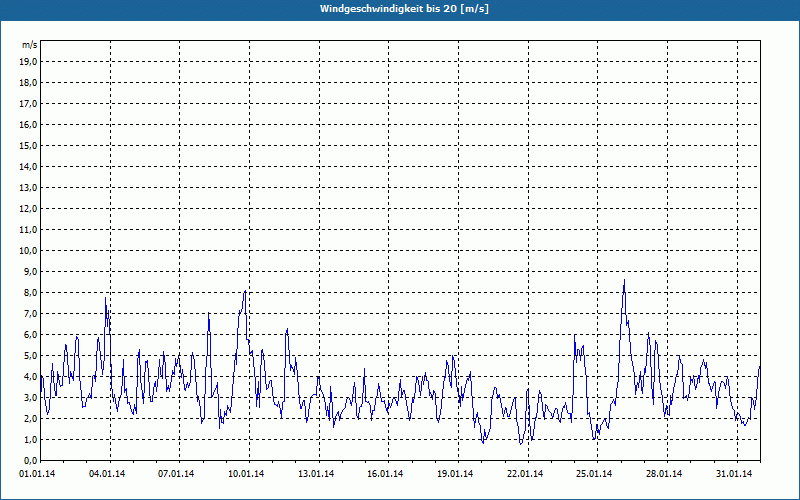Screen dimensions: 800x500
Task: Click the 25.01.14 date label
Action: click(x=594, y=474)
